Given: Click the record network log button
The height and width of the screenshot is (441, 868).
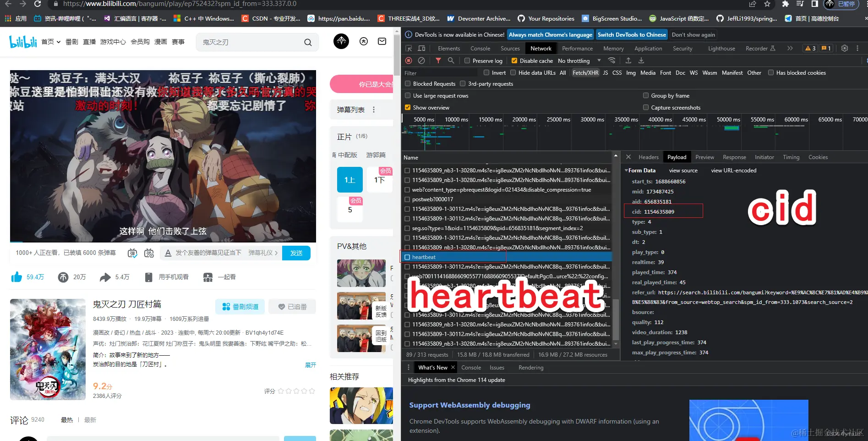Looking at the screenshot, I should pos(409,61).
